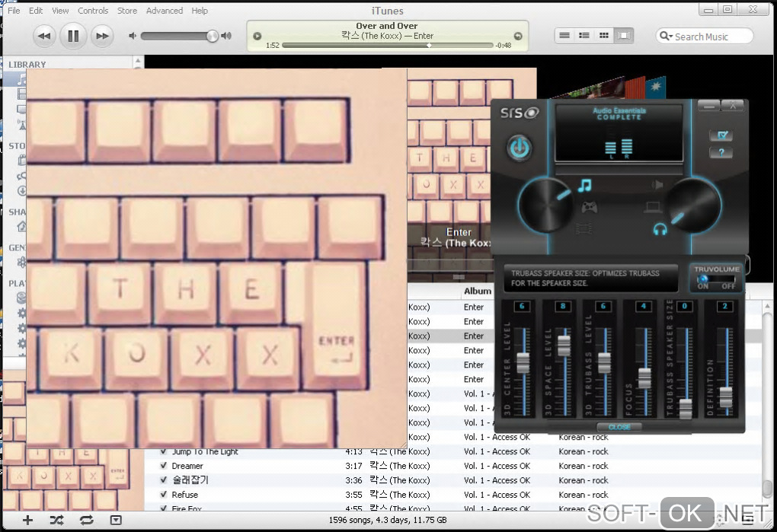Go back to the previous track

[x=44, y=36]
